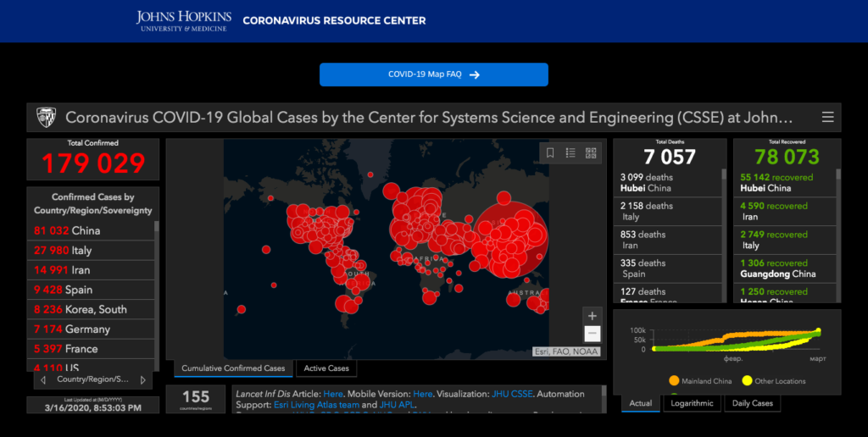Viewport: 868px width, 437px height.
Task: Click Esri, FAO, NOAA attribution
Action: (x=566, y=351)
